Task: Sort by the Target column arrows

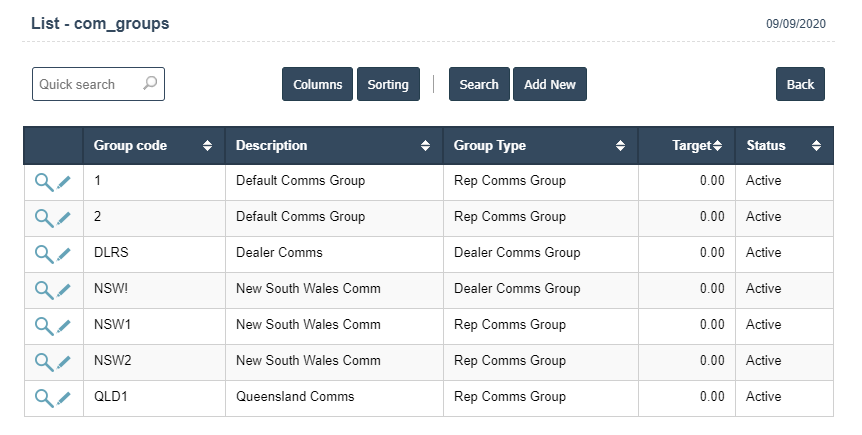Action: click(717, 146)
